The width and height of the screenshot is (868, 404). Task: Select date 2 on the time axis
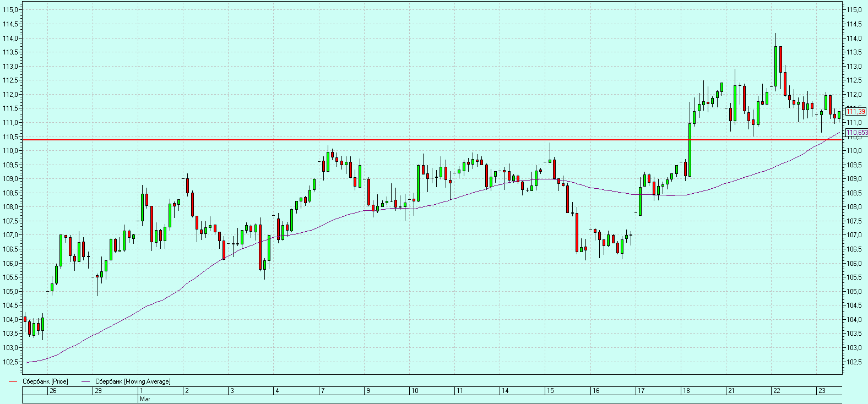(x=187, y=391)
